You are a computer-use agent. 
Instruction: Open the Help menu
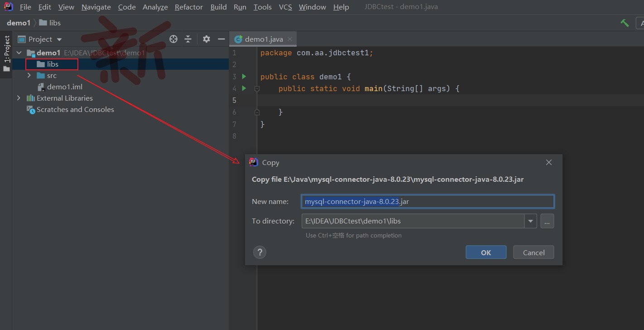[341, 7]
